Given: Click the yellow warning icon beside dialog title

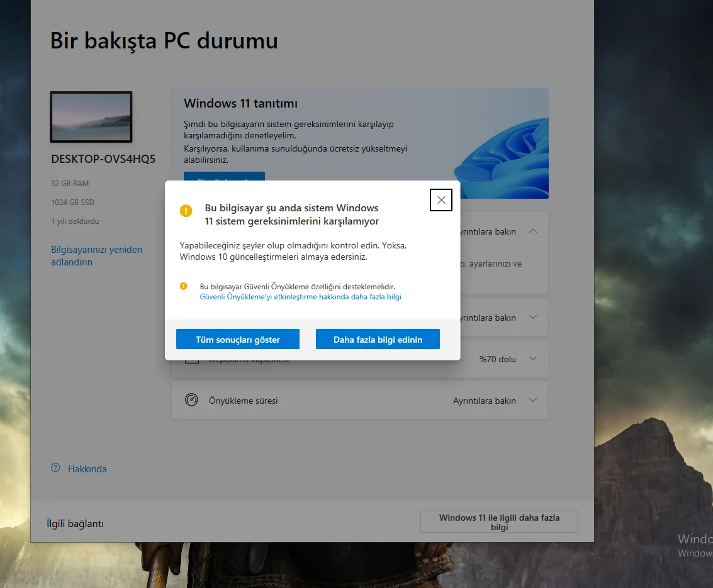Looking at the screenshot, I should [x=186, y=211].
